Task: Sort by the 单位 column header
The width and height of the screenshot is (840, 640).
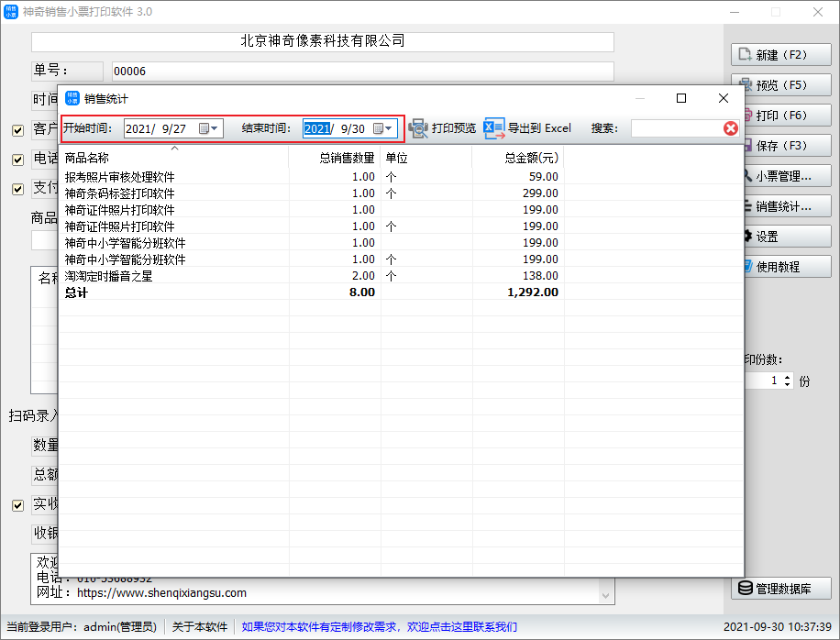Action: (426, 158)
